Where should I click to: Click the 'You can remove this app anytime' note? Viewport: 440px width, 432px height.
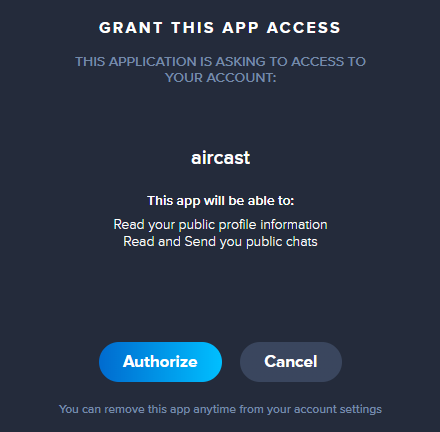click(220, 409)
